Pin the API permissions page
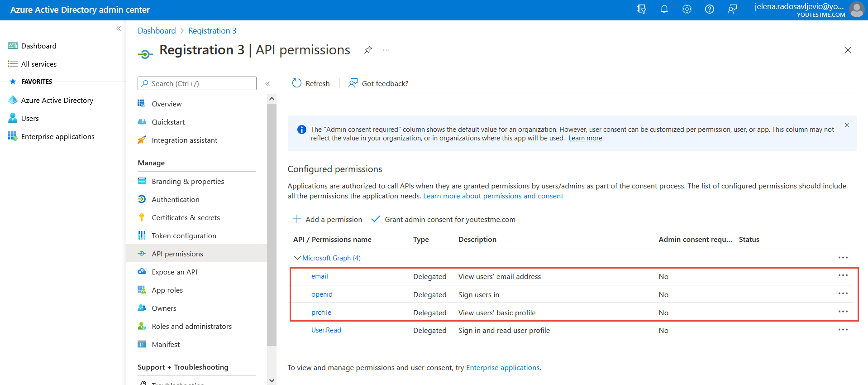The height and width of the screenshot is (385, 868). 368,50
